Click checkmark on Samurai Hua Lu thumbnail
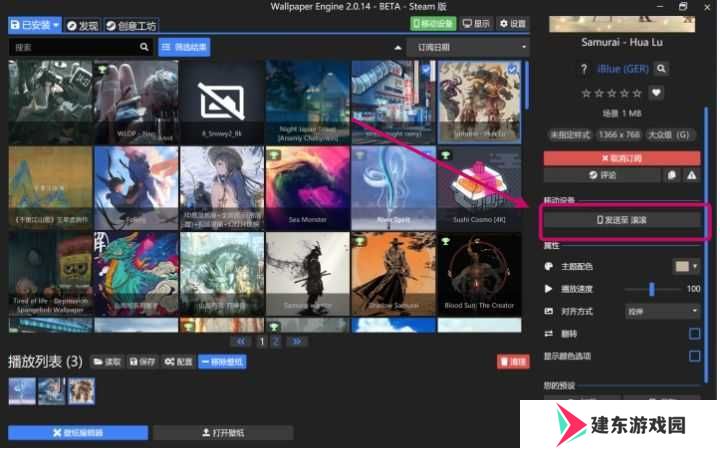This screenshot has height=450, width=720. click(512, 69)
